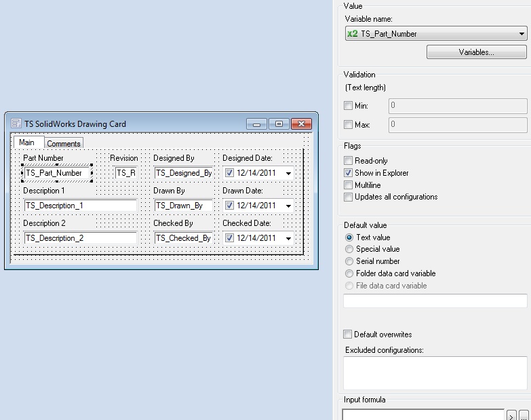Click the Min text length value field
This screenshot has height=420, width=531.
tap(458, 106)
